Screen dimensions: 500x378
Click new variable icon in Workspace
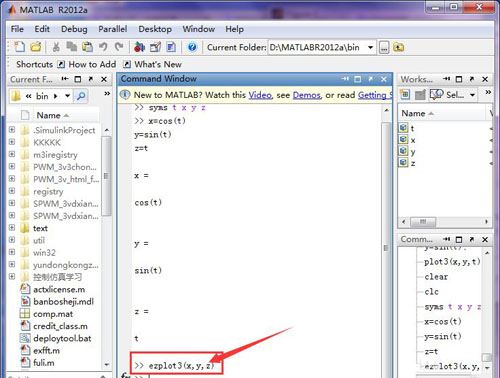click(405, 95)
